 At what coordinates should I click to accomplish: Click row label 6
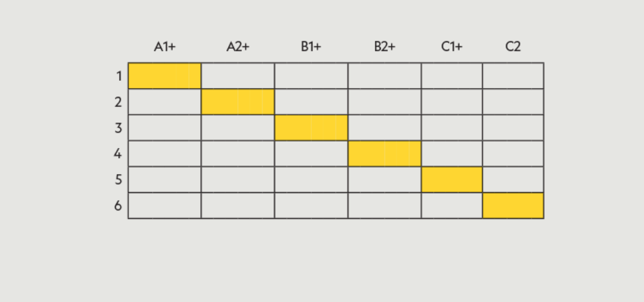118,206
